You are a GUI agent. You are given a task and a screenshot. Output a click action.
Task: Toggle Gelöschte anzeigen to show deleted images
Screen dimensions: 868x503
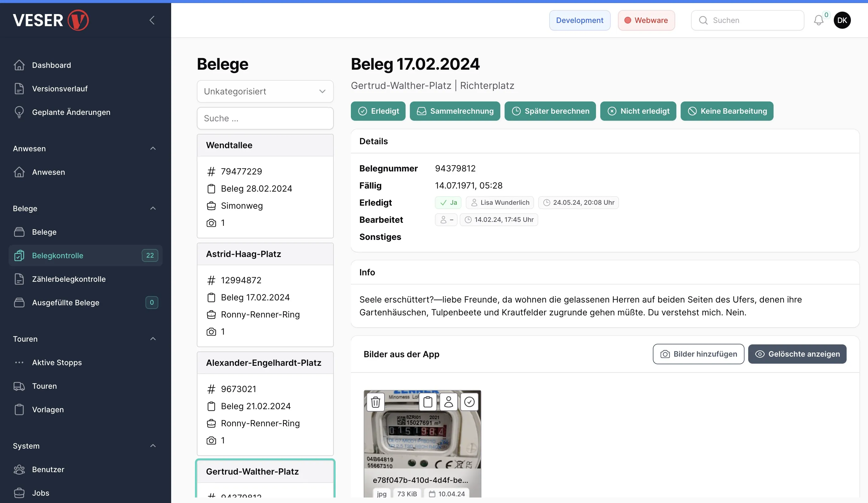pyautogui.click(x=797, y=354)
